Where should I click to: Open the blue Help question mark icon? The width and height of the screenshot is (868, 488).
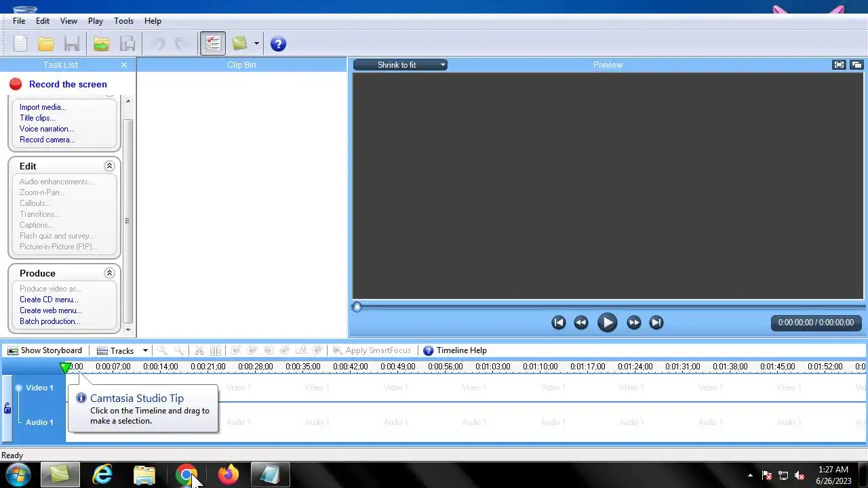pos(278,44)
